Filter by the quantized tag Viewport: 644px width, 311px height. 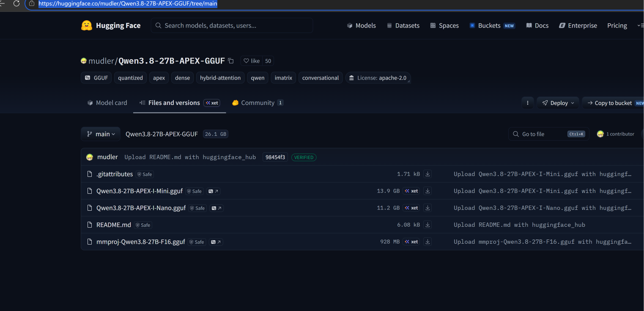tap(130, 78)
